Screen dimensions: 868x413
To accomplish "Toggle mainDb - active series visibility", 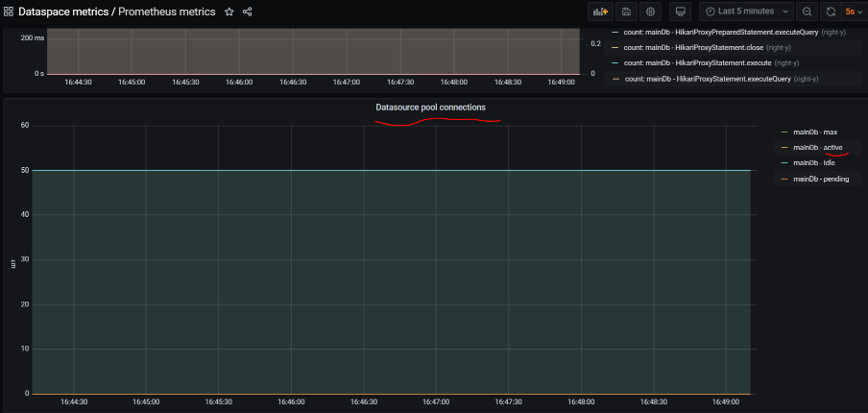I will click(x=817, y=147).
